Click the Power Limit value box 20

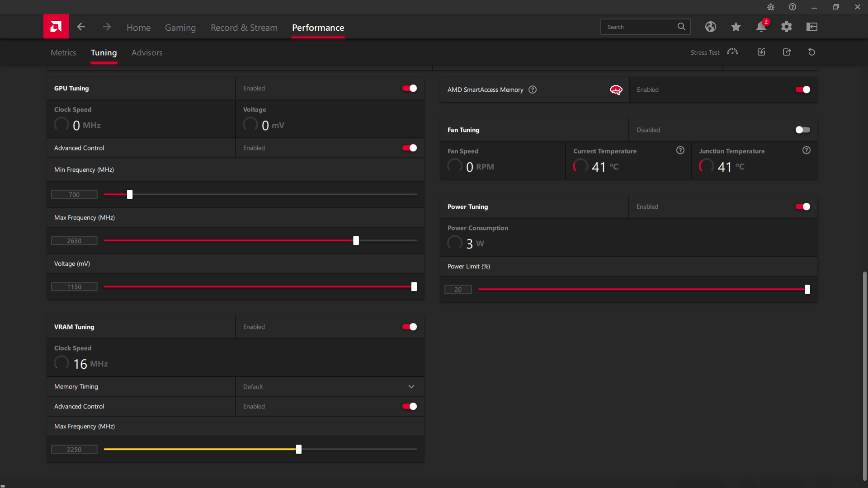pos(458,289)
